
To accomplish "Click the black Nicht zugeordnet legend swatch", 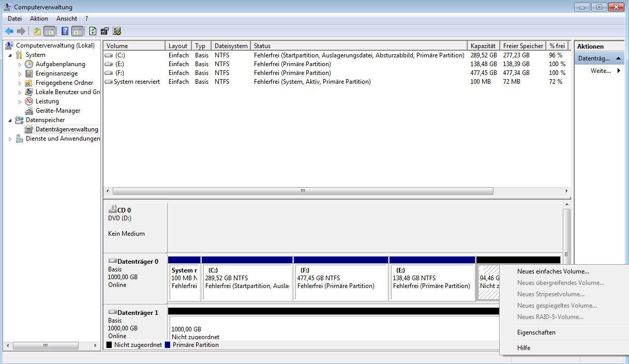I will [109, 345].
